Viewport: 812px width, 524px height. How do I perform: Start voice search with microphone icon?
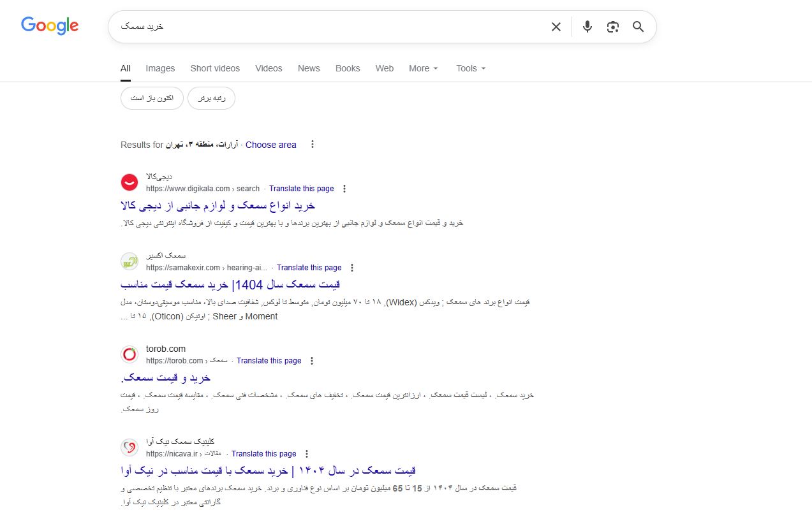[587, 27]
